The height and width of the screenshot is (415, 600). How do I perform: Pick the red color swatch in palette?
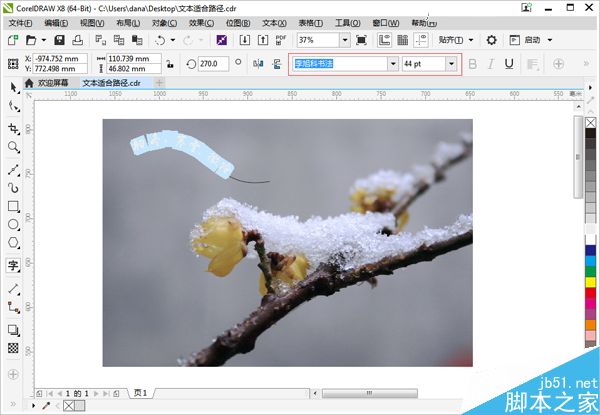(x=590, y=293)
